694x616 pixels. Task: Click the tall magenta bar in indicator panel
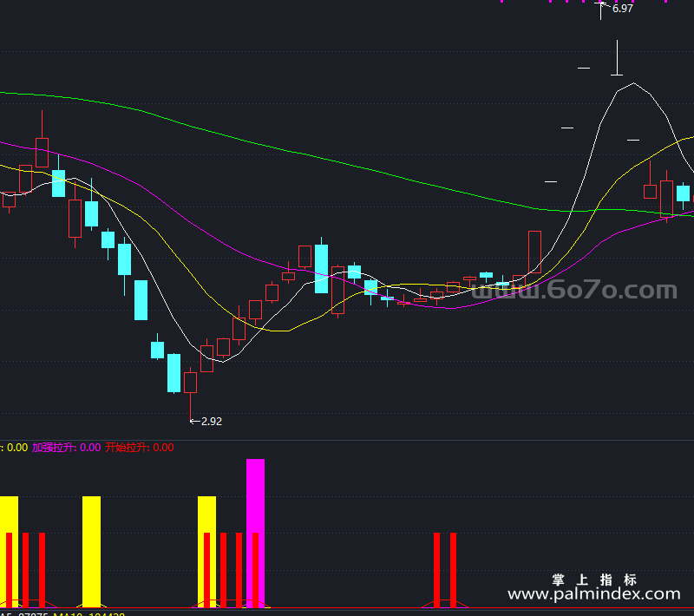255,534
